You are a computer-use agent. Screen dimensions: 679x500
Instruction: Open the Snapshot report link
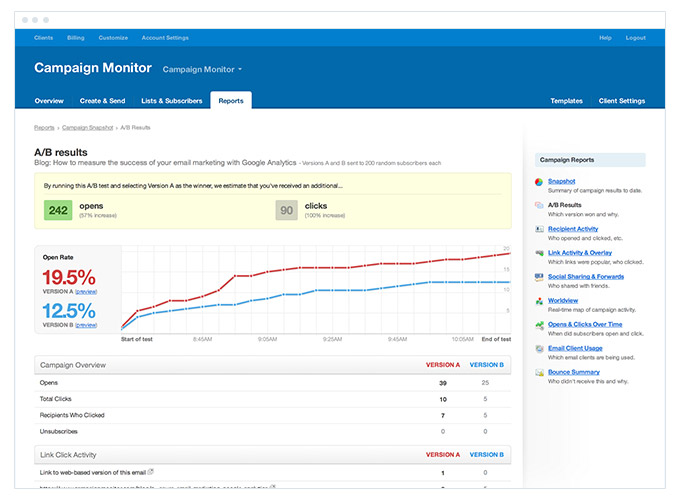pyautogui.click(x=561, y=181)
